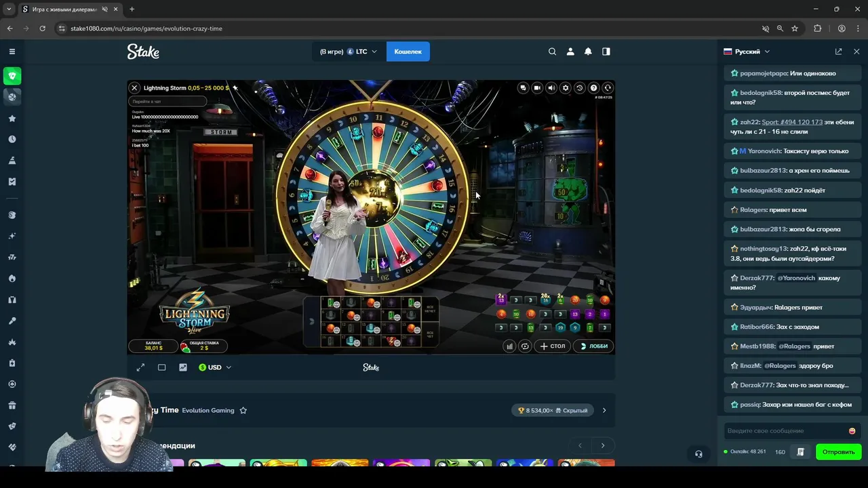Open Favourites star in left sidebar
Viewport: 868px width, 488px height.
tap(12, 119)
